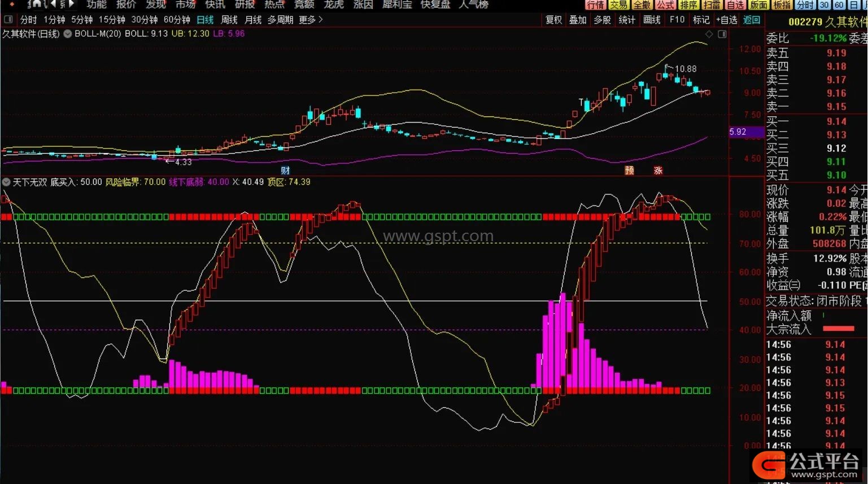Toggle the left sidebar panel icon
This screenshot has width=868, height=484.
(8, 20)
